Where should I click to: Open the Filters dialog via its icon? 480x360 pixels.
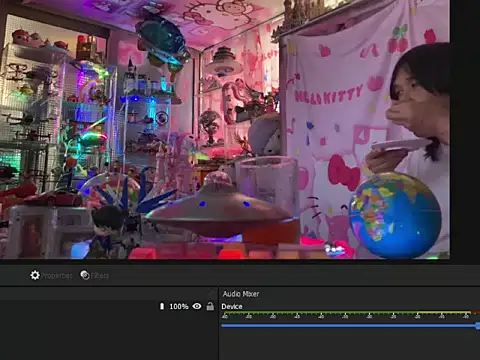click(85, 275)
